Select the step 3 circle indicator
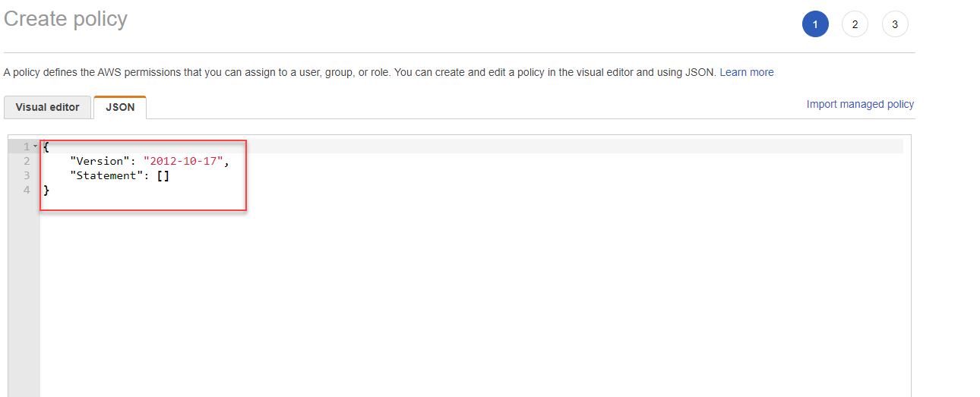 [x=895, y=24]
